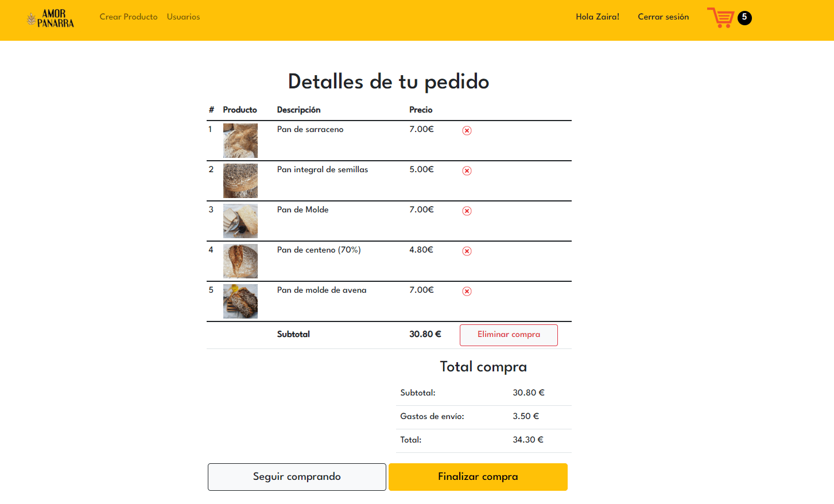Click the cart badge showing 5 items

point(744,18)
